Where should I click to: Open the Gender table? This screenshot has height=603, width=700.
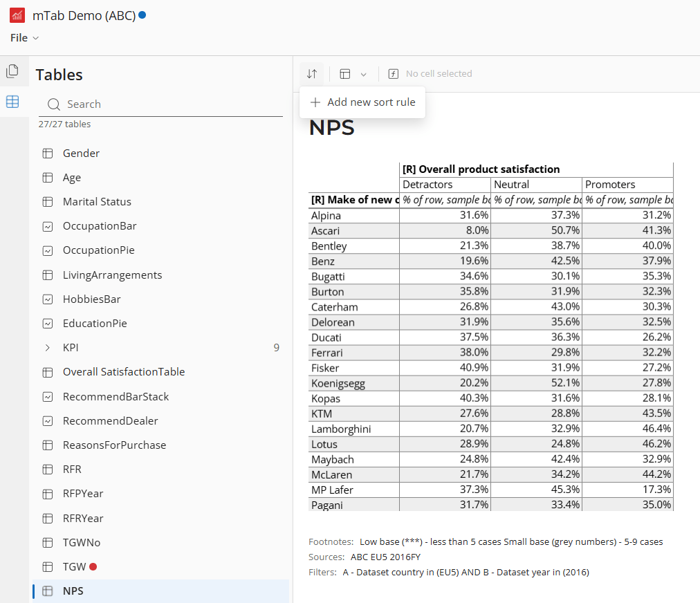click(81, 154)
